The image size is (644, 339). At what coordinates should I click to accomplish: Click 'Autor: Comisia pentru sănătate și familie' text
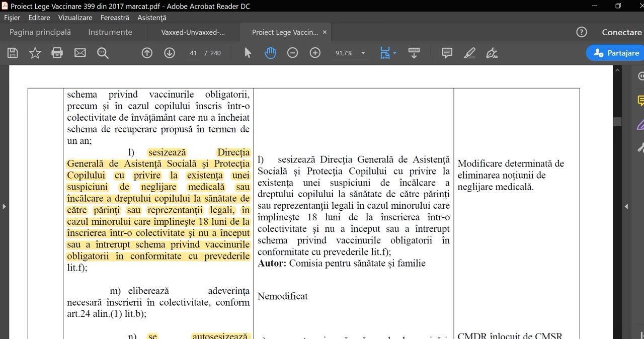coord(342,263)
